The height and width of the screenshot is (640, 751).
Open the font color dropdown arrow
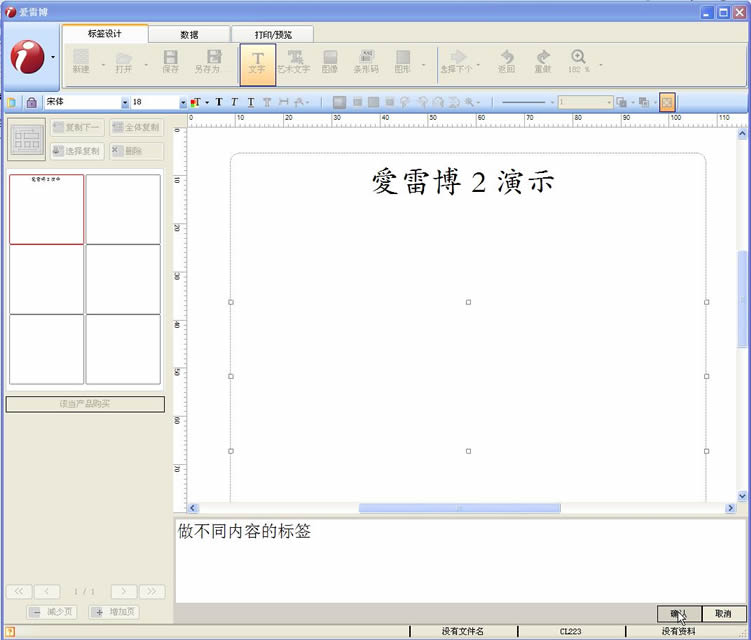pos(207,103)
